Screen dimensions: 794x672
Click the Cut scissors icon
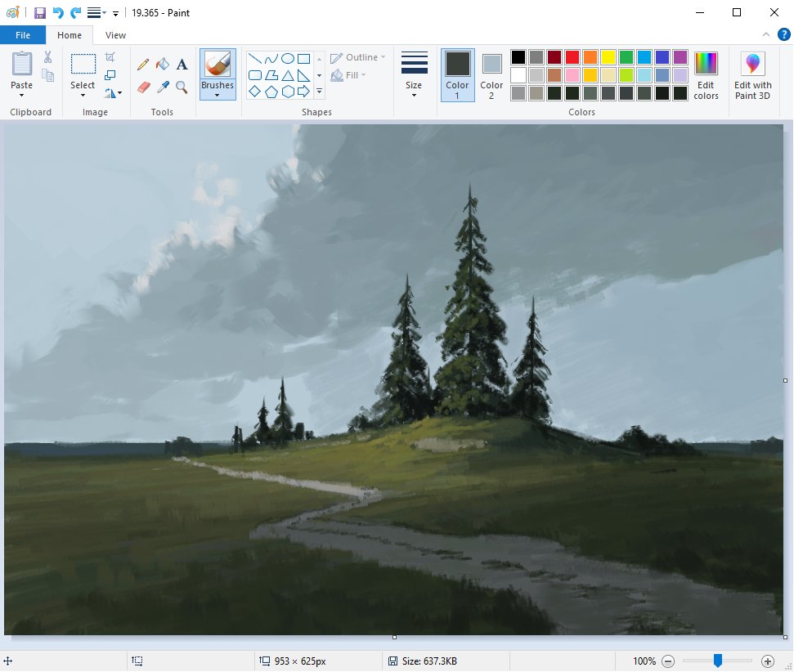(x=47, y=56)
